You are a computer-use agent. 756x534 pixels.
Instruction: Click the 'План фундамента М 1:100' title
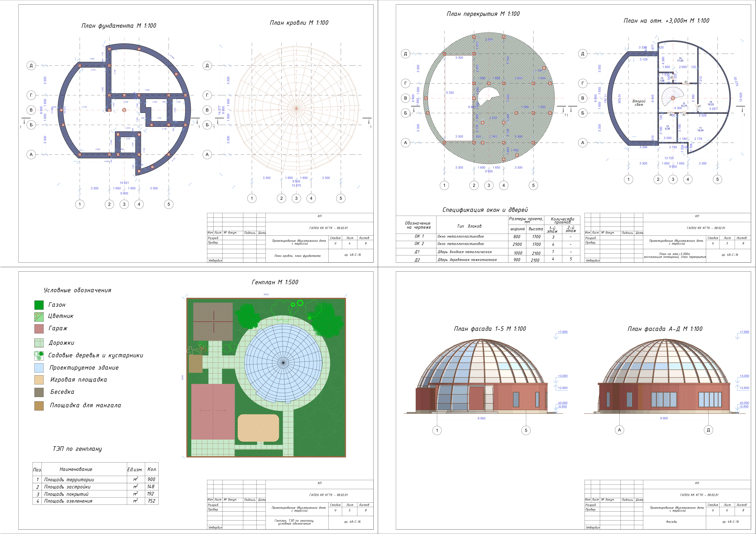[119, 26]
